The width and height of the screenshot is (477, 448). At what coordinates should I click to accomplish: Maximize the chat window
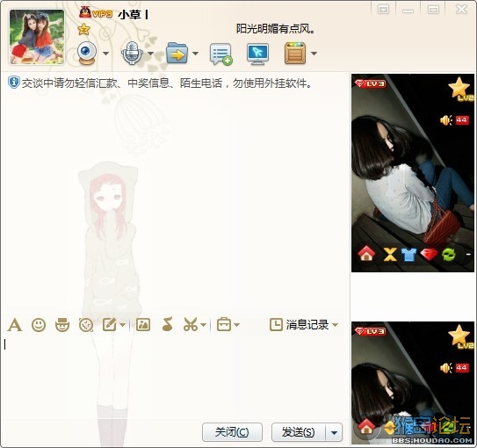click(433, 10)
